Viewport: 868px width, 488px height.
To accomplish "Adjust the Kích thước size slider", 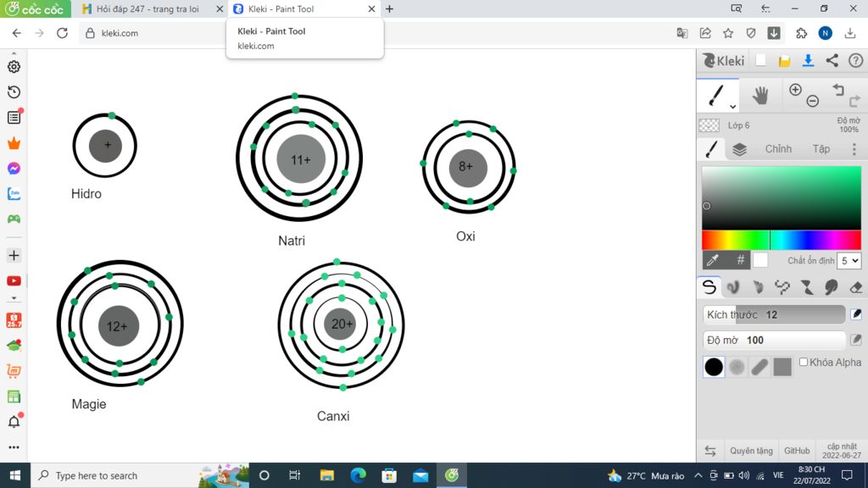I will (x=774, y=314).
